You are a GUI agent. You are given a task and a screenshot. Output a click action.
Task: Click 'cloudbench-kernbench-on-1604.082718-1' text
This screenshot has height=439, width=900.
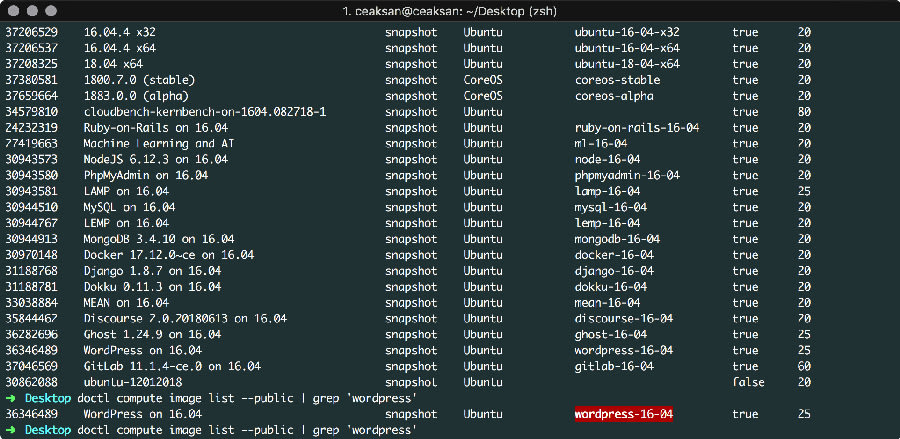[x=205, y=112]
